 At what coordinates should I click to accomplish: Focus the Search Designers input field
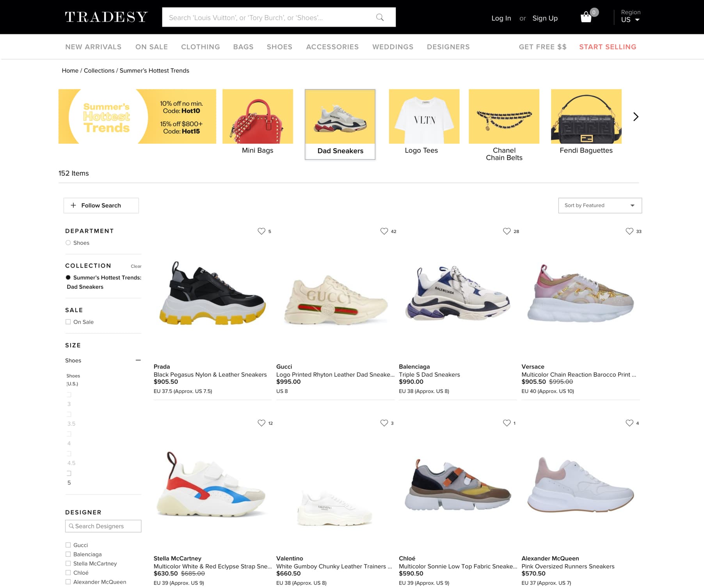pos(103,526)
